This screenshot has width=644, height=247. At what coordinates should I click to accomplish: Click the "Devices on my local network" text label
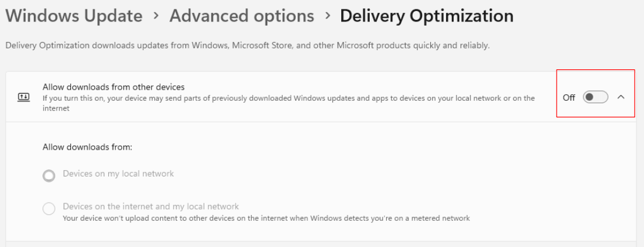pos(118,174)
